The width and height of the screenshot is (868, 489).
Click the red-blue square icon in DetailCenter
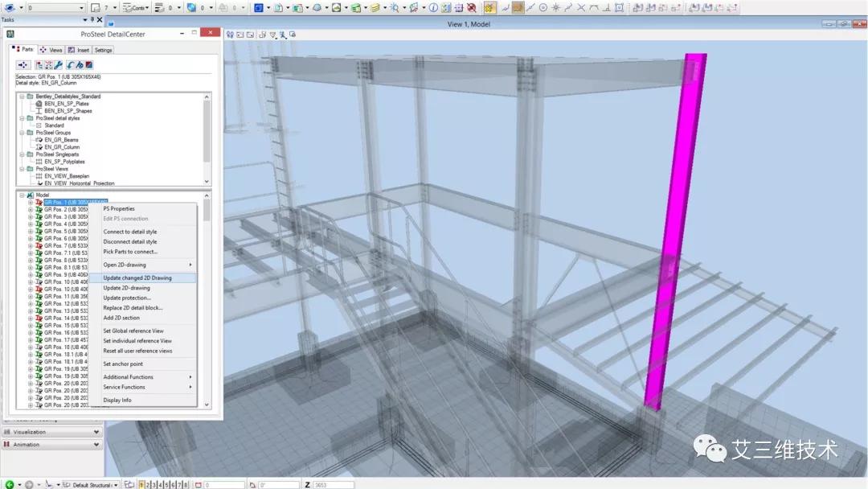[x=88, y=65]
